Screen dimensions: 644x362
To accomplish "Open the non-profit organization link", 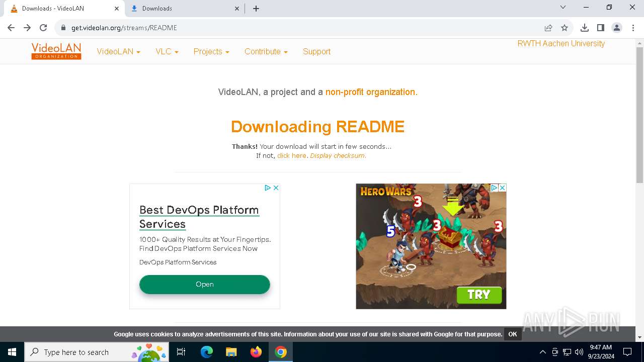I will [x=370, y=92].
